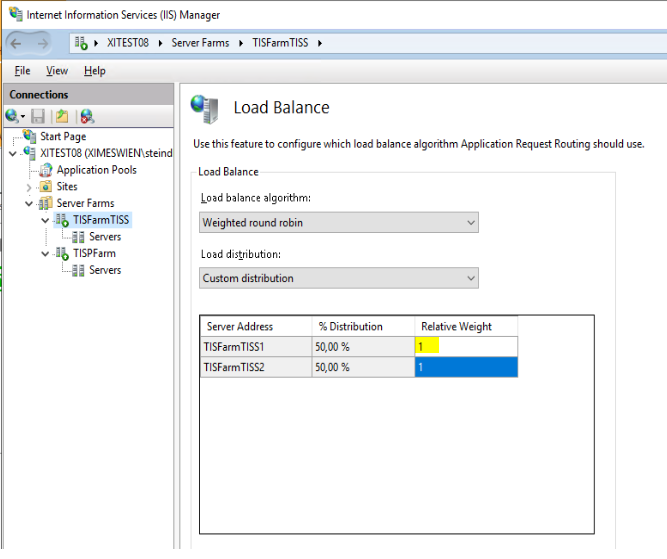Select the Server Farms tree item
This screenshot has width=667, height=559.
click(x=86, y=203)
